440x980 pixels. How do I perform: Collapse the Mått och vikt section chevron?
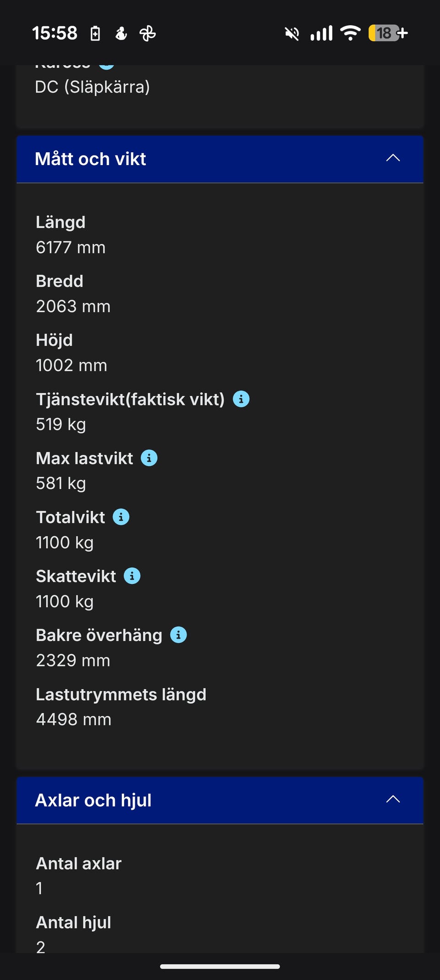pyautogui.click(x=393, y=158)
